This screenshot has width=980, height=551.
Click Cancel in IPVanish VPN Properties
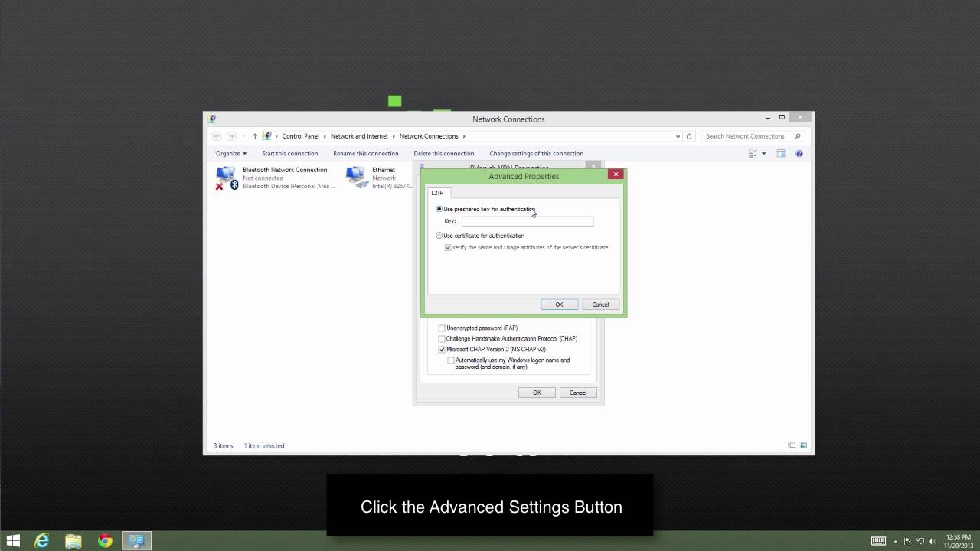tap(578, 393)
